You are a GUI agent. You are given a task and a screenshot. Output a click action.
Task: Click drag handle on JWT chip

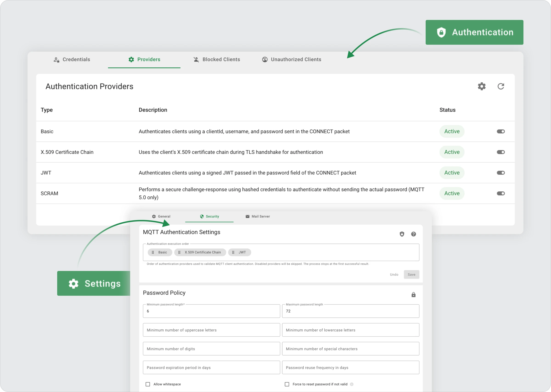233,252
